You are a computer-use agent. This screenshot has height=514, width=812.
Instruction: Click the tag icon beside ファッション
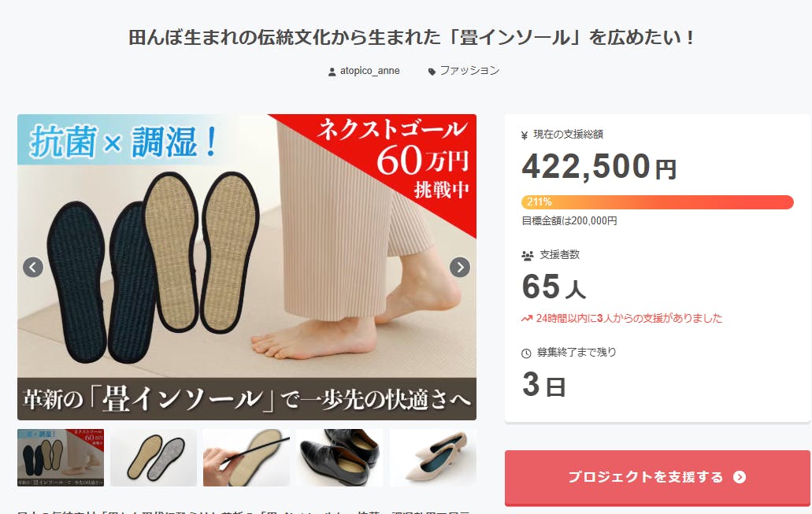tap(432, 72)
